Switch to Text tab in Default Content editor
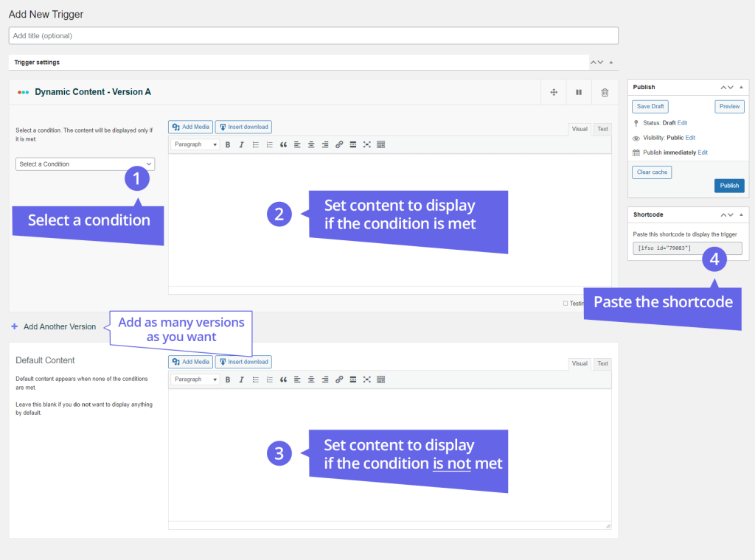This screenshot has width=755, height=560. coord(602,363)
